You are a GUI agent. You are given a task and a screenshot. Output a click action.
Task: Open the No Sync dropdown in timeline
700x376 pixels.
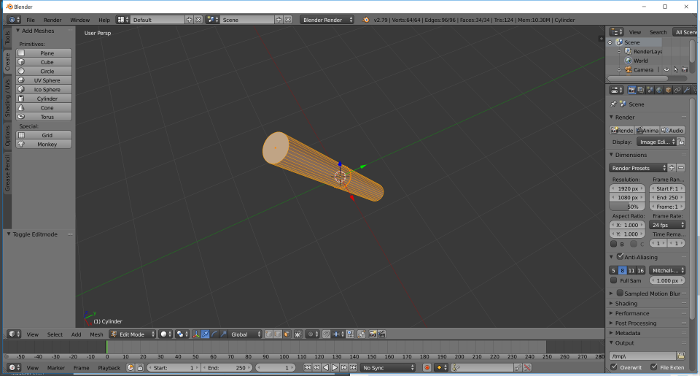pyautogui.click(x=388, y=368)
